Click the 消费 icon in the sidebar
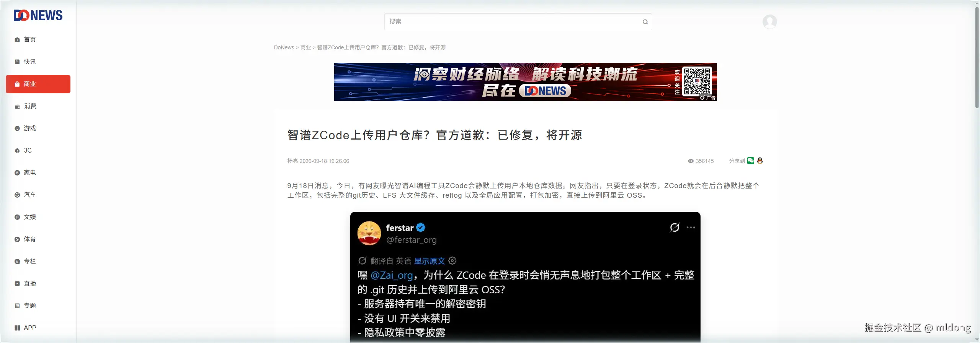Screen dimensions: 980x343 coord(17,106)
